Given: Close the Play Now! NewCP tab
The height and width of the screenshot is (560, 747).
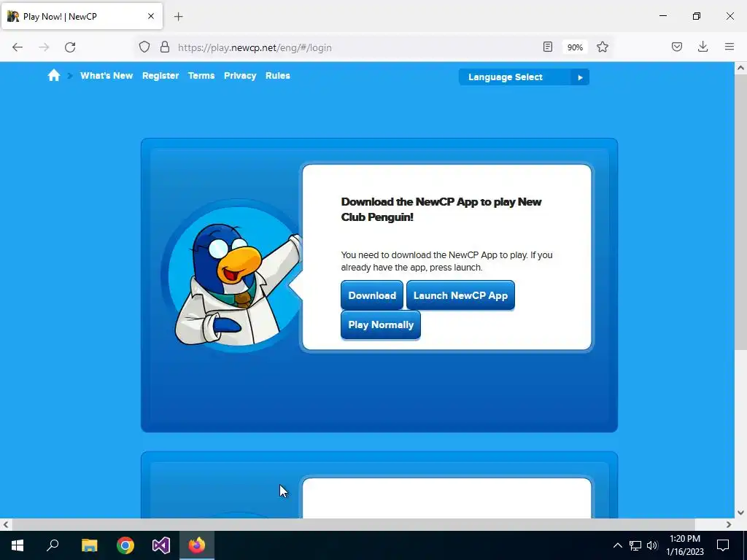Looking at the screenshot, I should pos(151,16).
